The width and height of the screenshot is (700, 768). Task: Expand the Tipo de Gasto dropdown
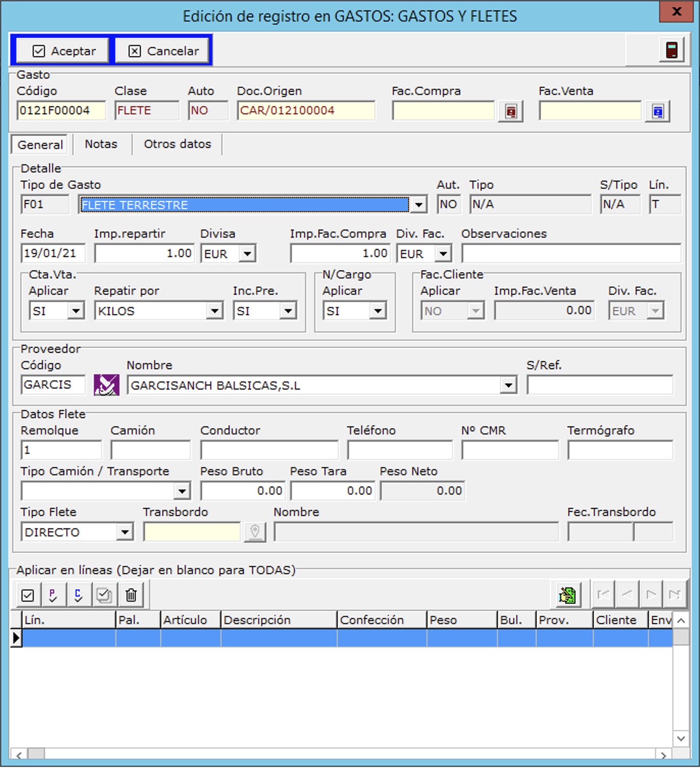[418, 205]
